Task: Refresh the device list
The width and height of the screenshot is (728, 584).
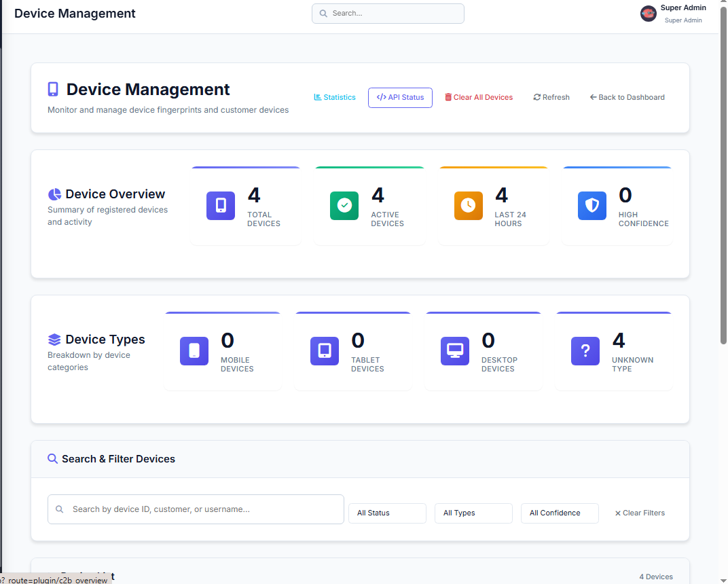Action: coord(551,98)
